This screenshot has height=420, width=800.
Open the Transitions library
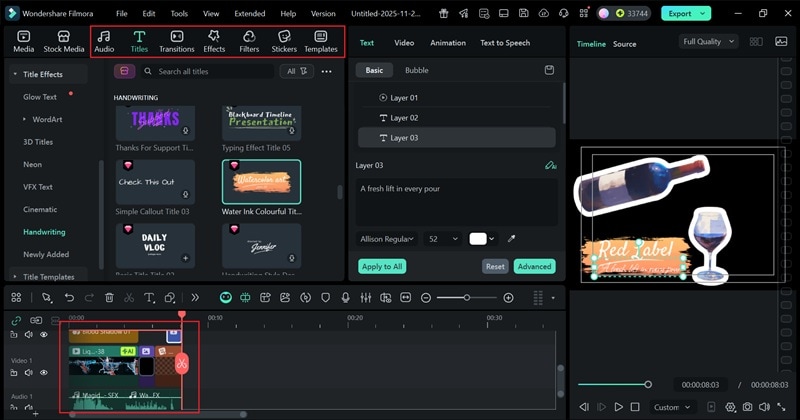pyautogui.click(x=177, y=42)
